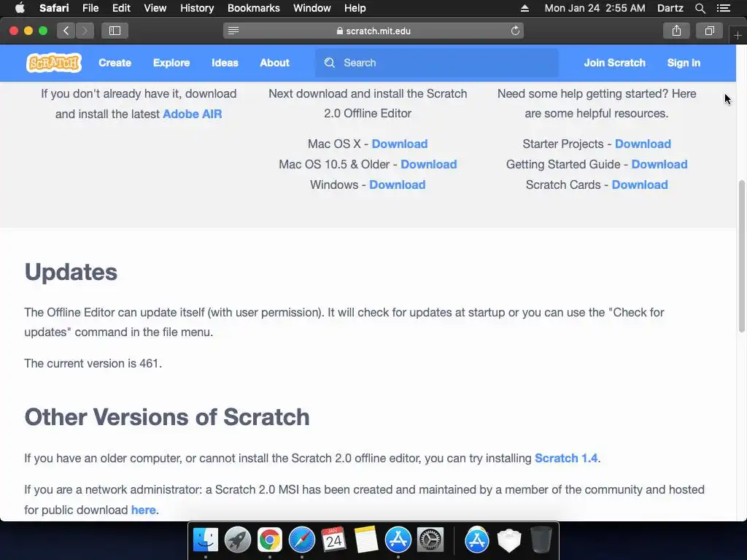Open the Trash in the Dock
The height and width of the screenshot is (560, 747).
point(541,540)
